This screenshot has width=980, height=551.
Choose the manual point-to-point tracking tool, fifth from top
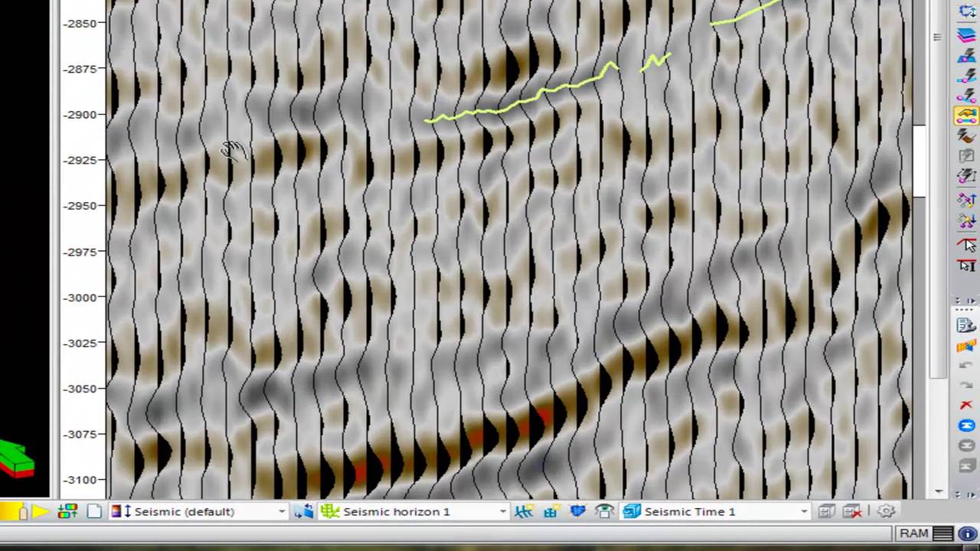pos(966,96)
